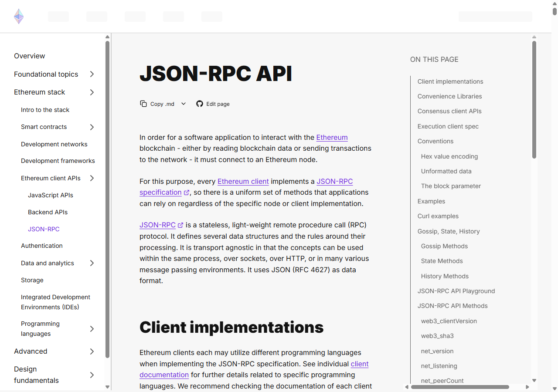The height and width of the screenshot is (392, 558).
Task: Jump to State Methods
Action: (442, 261)
